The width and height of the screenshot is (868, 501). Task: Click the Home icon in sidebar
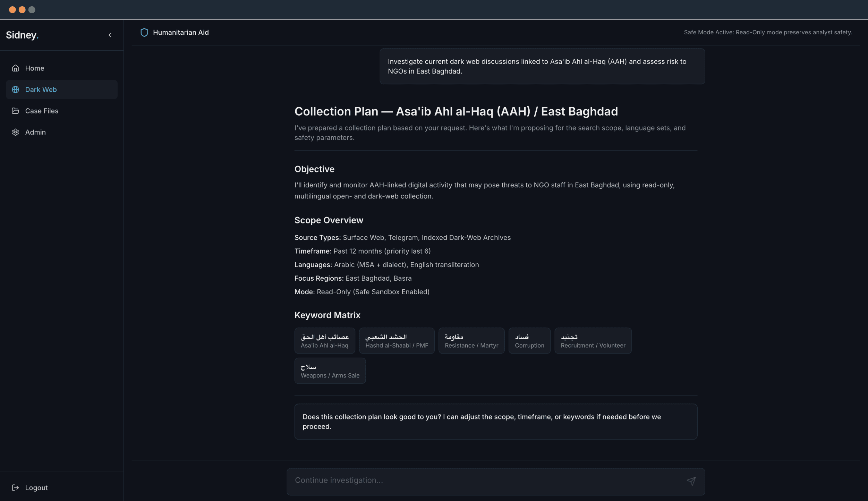15,68
